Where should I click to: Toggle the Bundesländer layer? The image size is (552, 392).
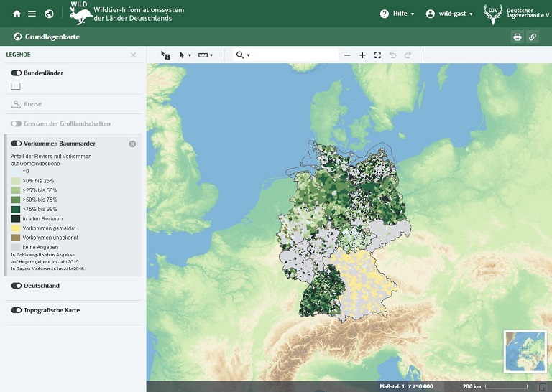click(x=17, y=73)
